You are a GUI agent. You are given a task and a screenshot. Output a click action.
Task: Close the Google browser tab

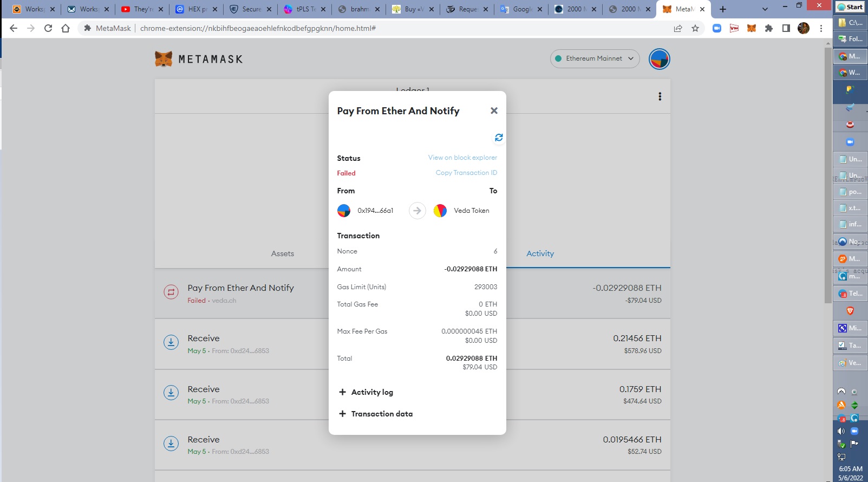tap(540, 9)
